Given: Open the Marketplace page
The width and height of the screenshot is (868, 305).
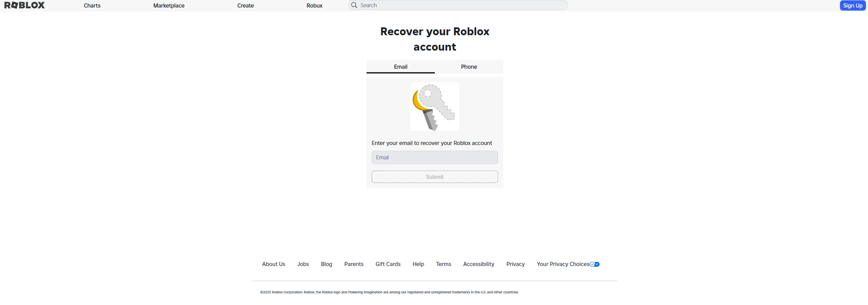Looking at the screenshot, I should click(169, 5).
